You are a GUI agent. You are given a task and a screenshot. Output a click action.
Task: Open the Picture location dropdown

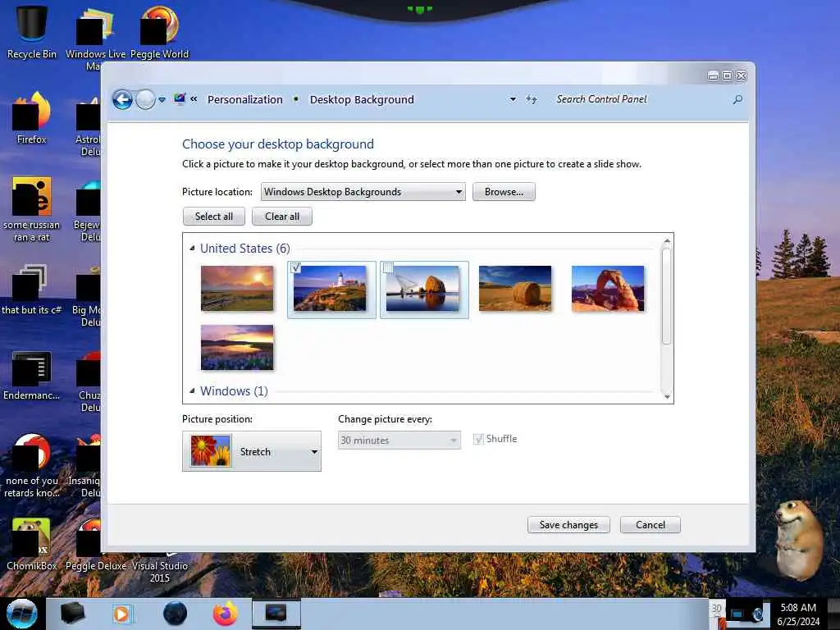coord(363,192)
